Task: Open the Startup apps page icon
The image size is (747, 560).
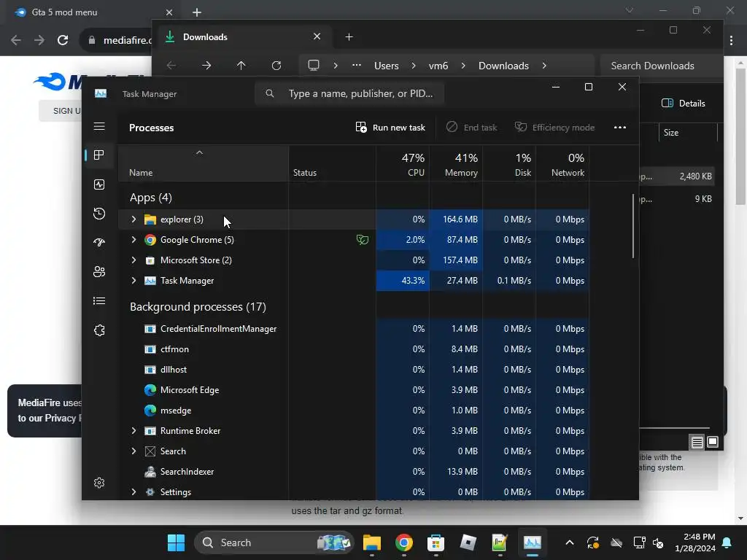Action: (x=99, y=242)
